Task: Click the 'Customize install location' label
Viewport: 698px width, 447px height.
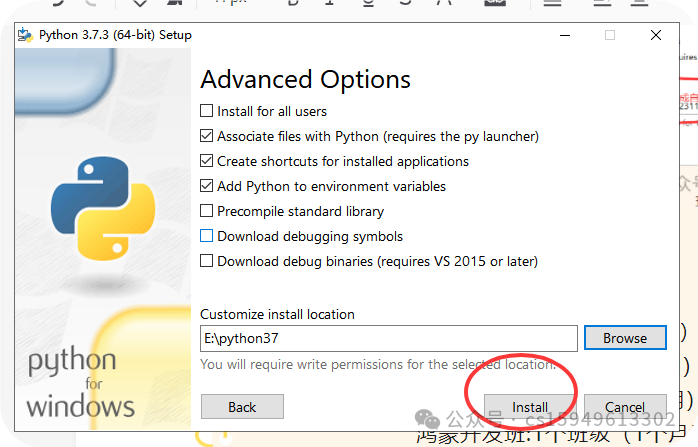Action: click(277, 314)
